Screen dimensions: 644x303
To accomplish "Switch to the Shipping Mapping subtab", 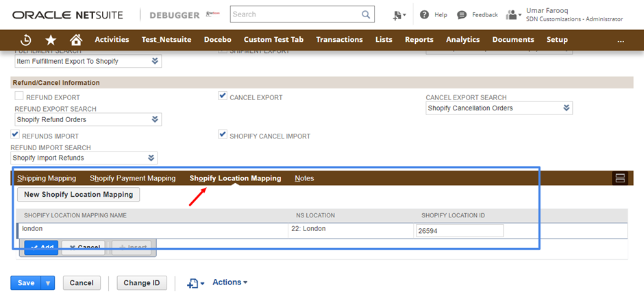I will (47, 178).
